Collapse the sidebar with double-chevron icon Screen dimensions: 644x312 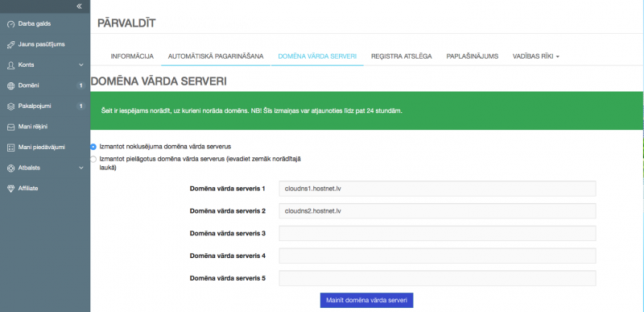[79, 6]
